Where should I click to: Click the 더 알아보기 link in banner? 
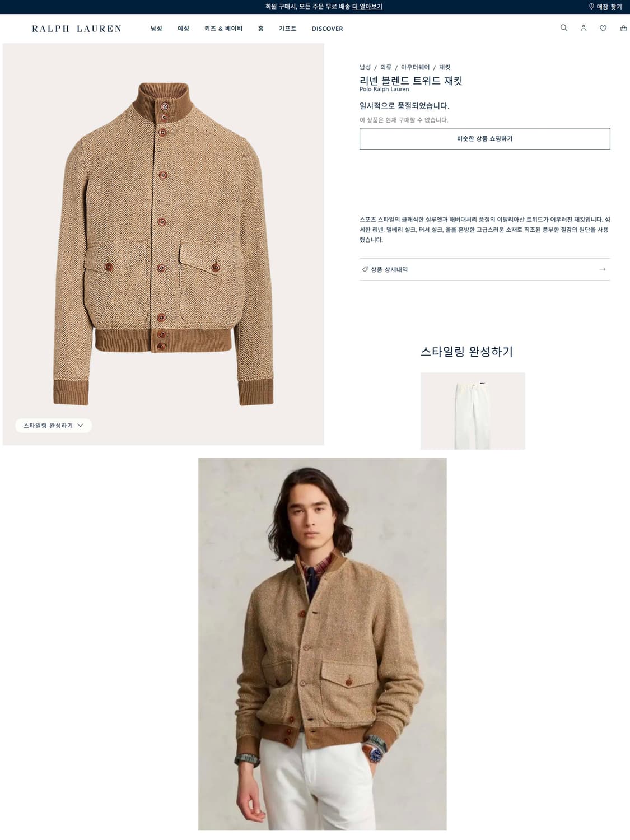coord(367,7)
